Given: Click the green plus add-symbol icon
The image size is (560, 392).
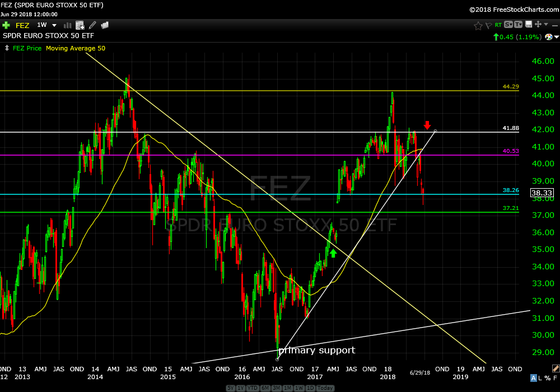Looking at the screenshot, I should coord(6,25).
